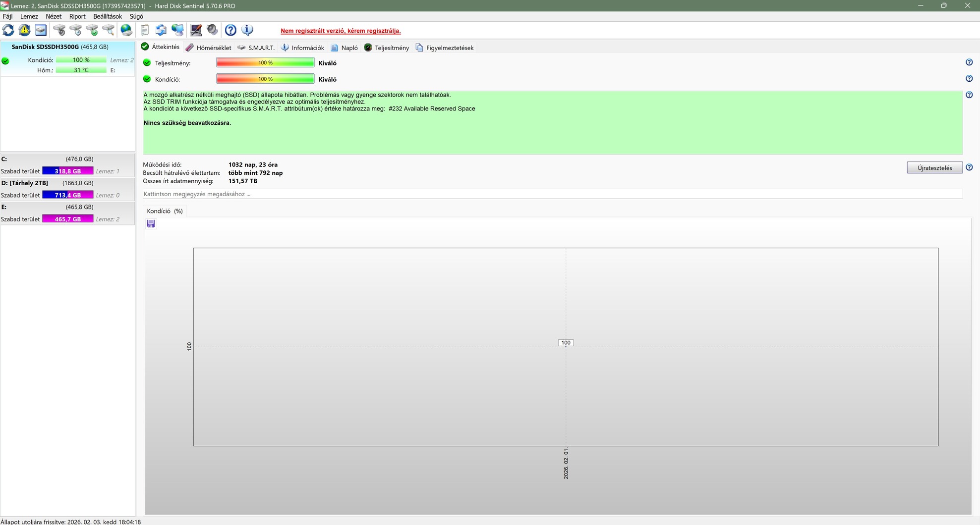Click the '1032 nap, 23 óra' operating time value

pos(253,165)
